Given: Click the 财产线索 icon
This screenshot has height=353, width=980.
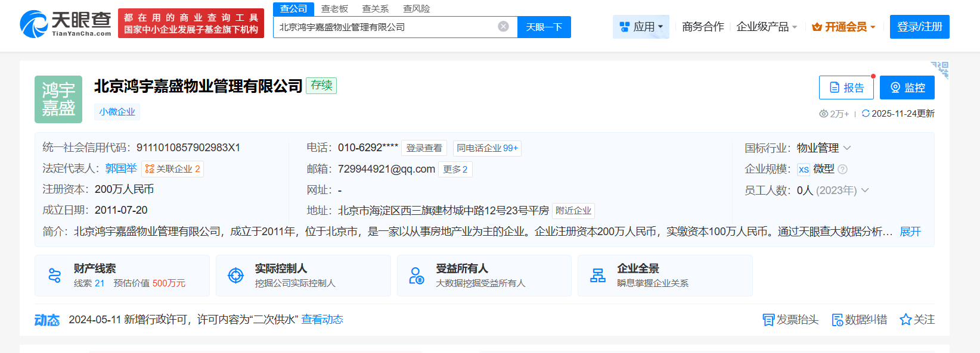Looking at the screenshot, I should (55, 276).
